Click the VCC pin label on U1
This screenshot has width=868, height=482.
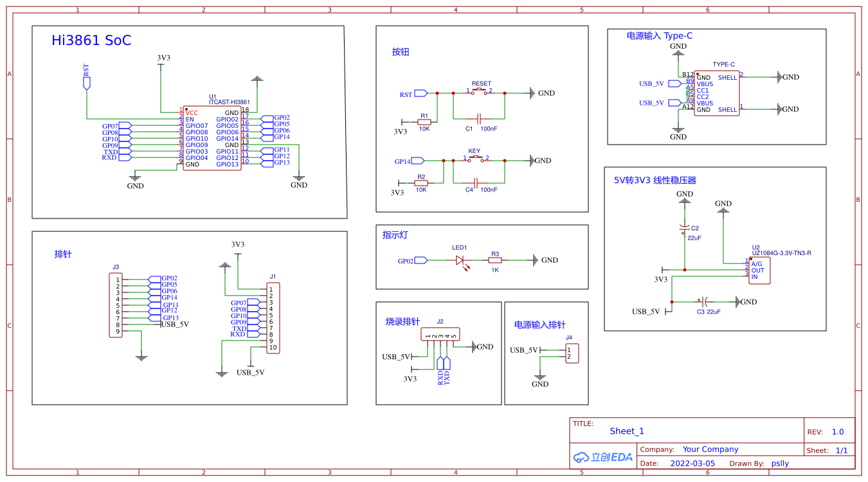pyautogui.click(x=192, y=113)
